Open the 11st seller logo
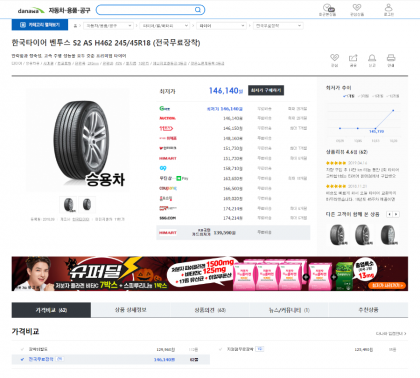The width and height of the screenshot is (420, 378). tap(166, 128)
